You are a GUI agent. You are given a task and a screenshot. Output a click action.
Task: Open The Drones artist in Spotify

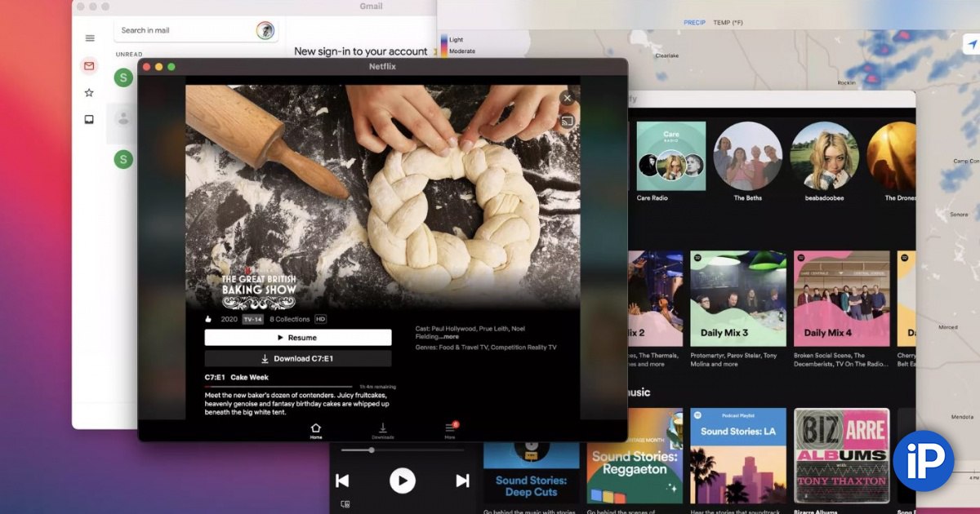pos(892,156)
